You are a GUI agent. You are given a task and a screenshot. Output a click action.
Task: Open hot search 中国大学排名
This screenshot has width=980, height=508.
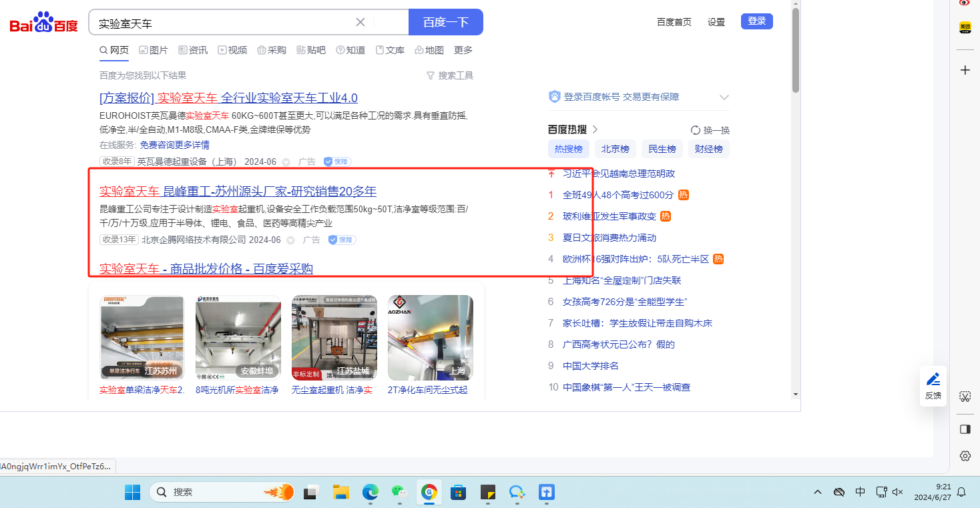(591, 366)
